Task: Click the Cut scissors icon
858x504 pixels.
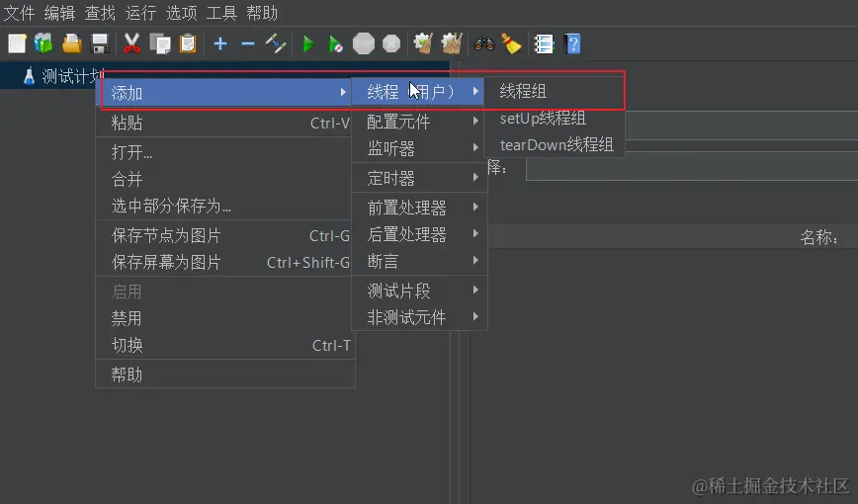Action: coord(131,43)
